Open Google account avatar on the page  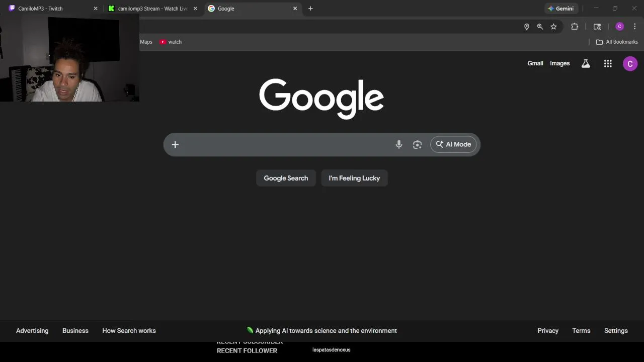pyautogui.click(x=630, y=64)
